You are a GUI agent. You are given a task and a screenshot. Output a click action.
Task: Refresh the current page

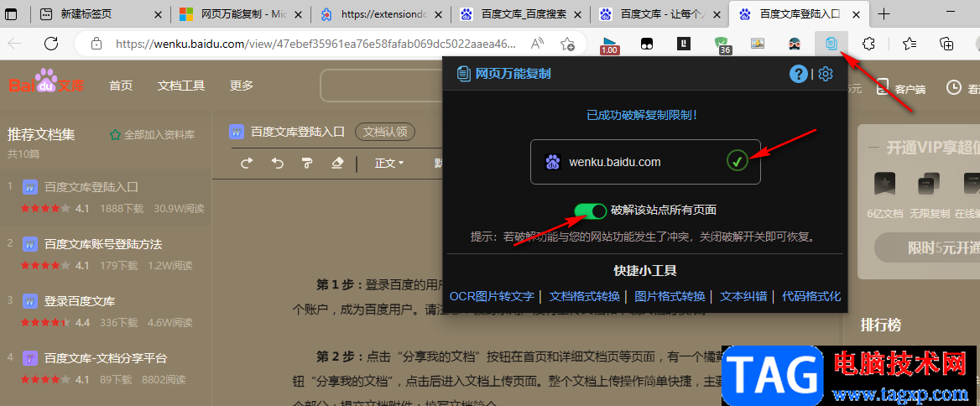(50, 43)
